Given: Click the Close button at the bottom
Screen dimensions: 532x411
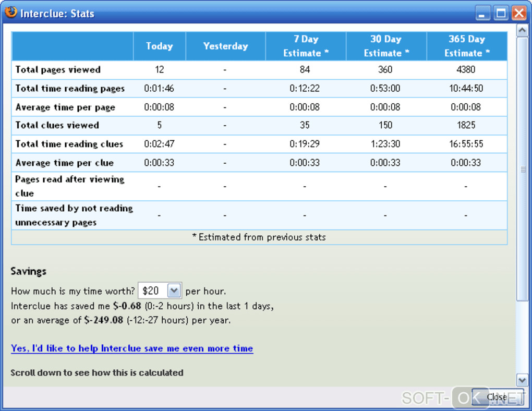Looking at the screenshot, I should pyautogui.click(x=497, y=397).
